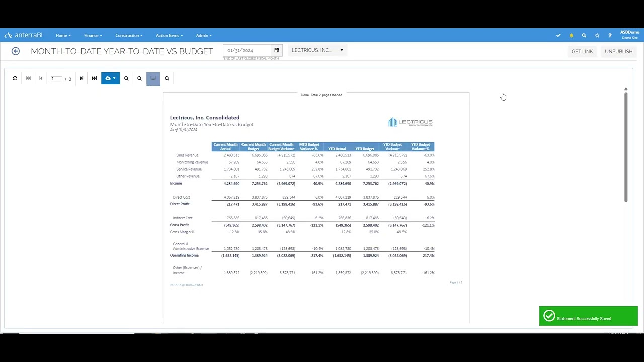The image size is (644, 362).
Task: Open the Finance menu
Action: pyautogui.click(x=93, y=36)
